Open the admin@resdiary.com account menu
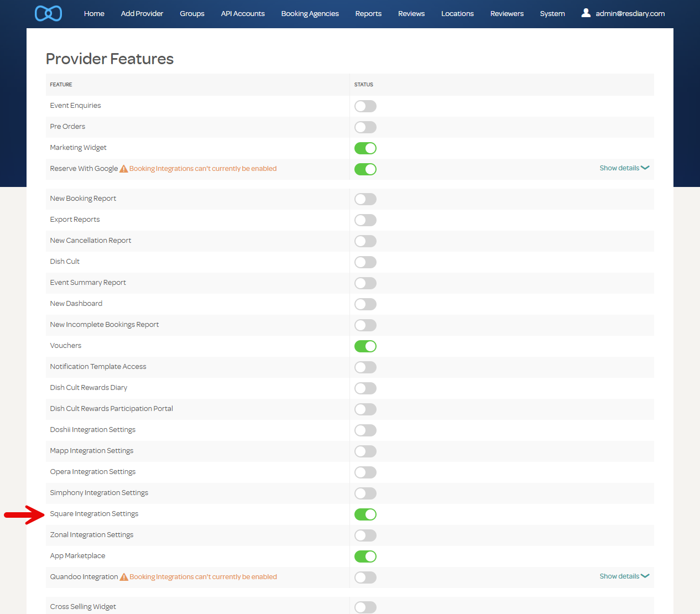This screenshot has height=614, width=700. pyautogui.click(x=630, y=13)
